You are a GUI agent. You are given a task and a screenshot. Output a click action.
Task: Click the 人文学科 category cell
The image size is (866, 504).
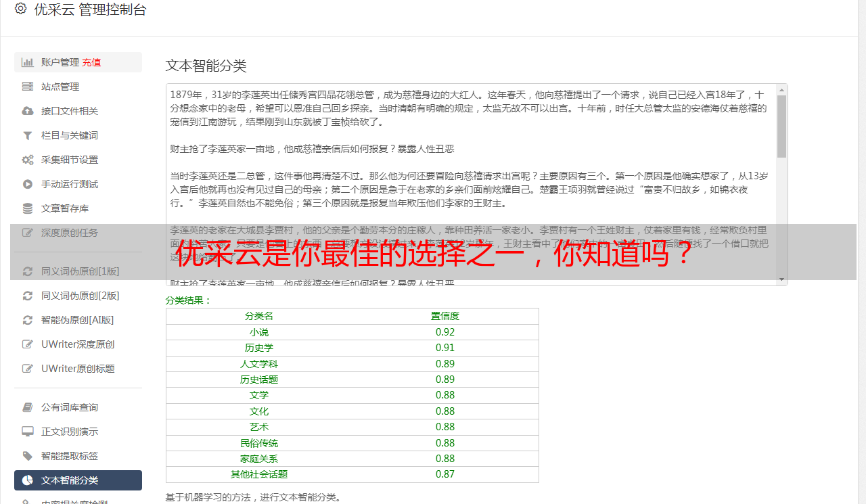259,364
